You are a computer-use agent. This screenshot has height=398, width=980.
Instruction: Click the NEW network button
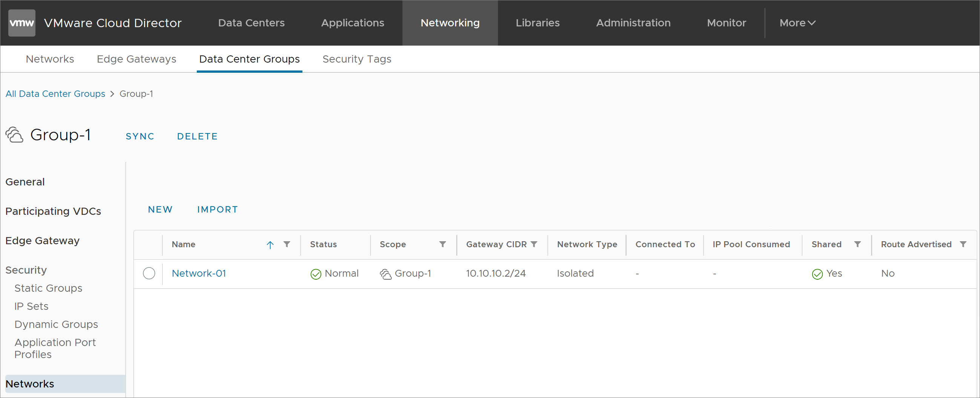click(x=160, y=210)
